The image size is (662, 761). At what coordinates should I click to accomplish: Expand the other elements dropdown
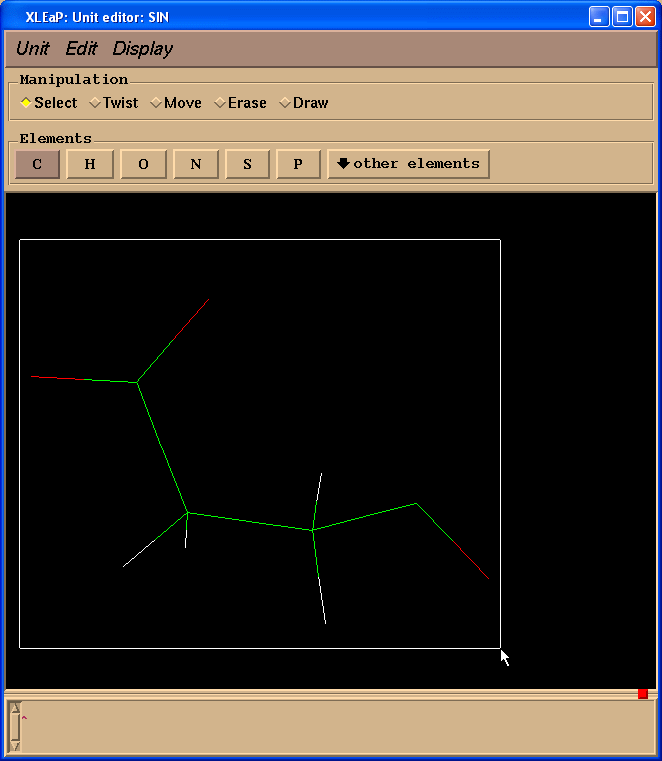408,164
